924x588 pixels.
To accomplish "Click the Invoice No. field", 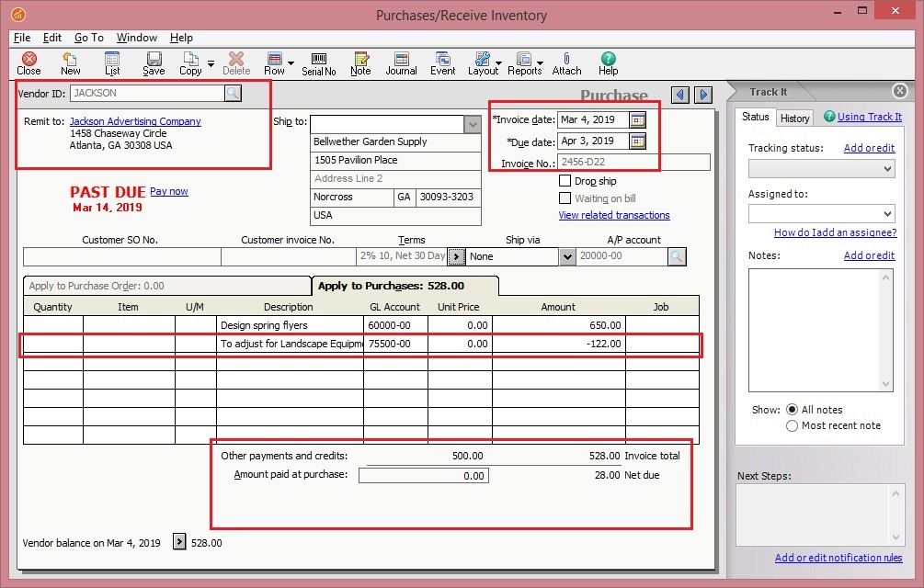I will click(633, 163).
